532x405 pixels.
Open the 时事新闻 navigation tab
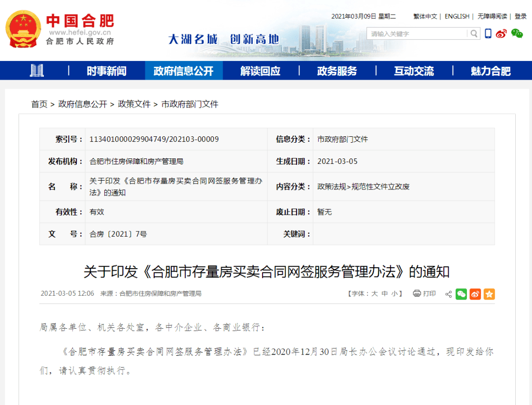click(106, 71)
